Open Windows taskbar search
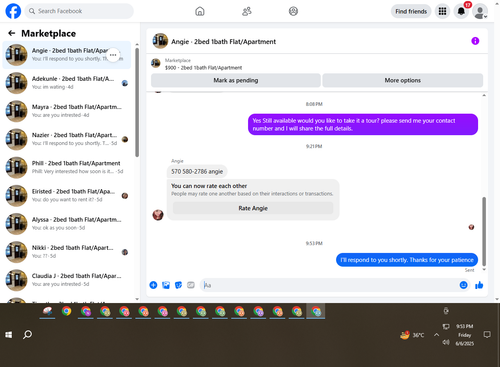Image resolution: width=500 pixels, height=367 pixels. coord(27,334)
